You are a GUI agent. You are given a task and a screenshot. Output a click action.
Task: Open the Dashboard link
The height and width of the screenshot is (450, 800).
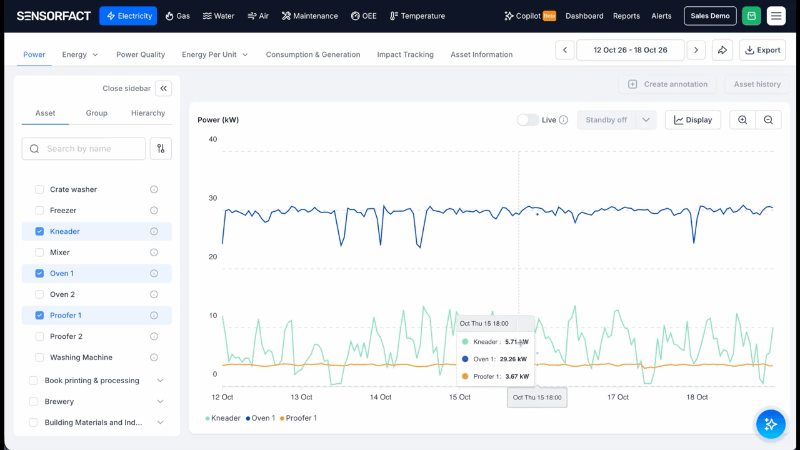[584, 16]
